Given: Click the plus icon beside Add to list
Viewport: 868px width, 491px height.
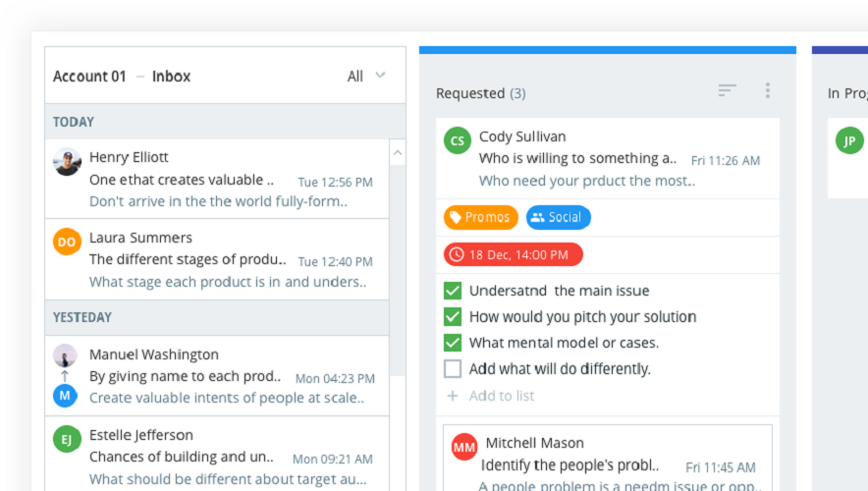Looking at the screenshot, I should pos(453,396).
